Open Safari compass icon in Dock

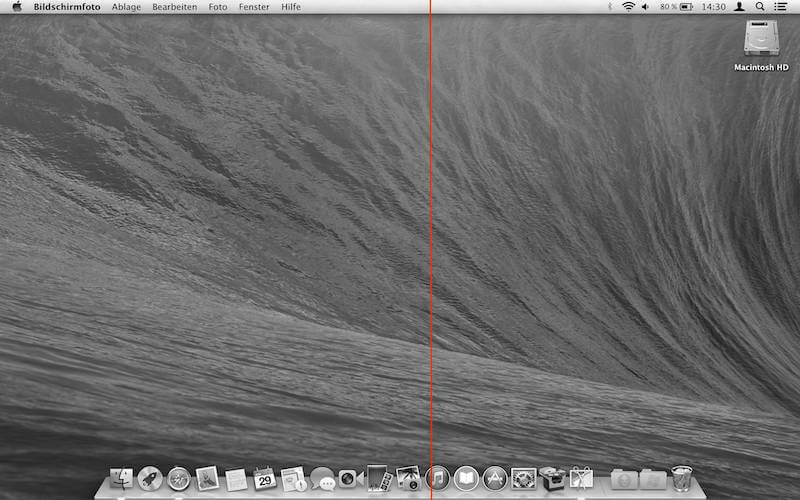pyautogui.click(x=179, y=479)
